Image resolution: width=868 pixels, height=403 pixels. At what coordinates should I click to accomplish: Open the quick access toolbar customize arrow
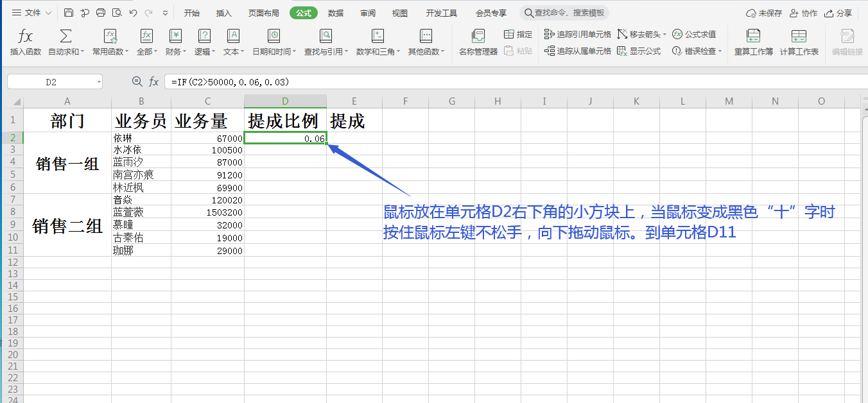click(x=165, y=13)
